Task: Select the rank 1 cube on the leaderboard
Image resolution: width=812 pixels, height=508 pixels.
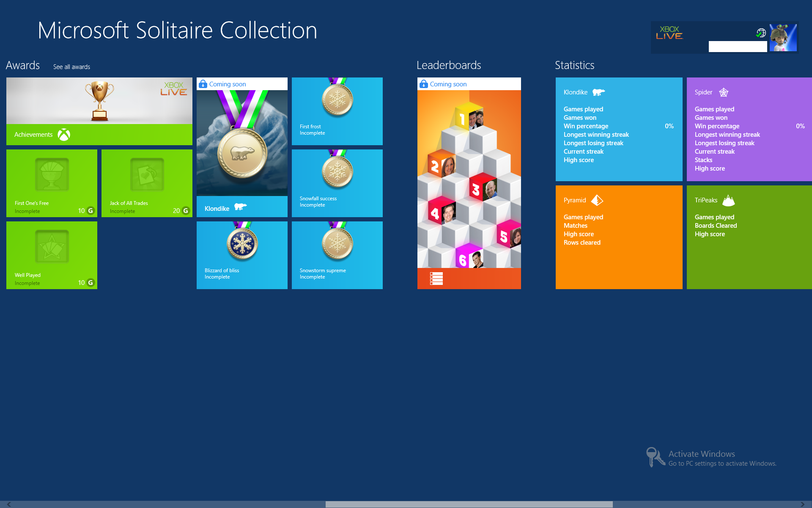Action: click(469, 117)
